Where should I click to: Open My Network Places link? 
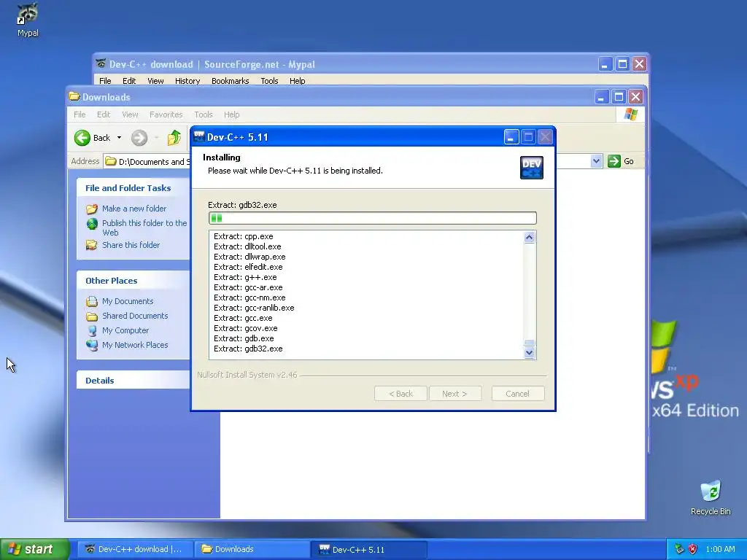coord(135,345)
